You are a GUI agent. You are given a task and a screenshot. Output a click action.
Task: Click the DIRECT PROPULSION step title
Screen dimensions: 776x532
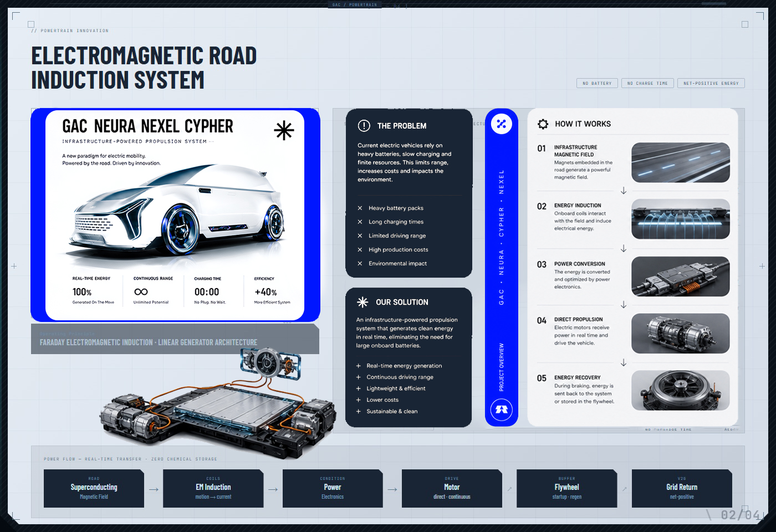[579, 320]
